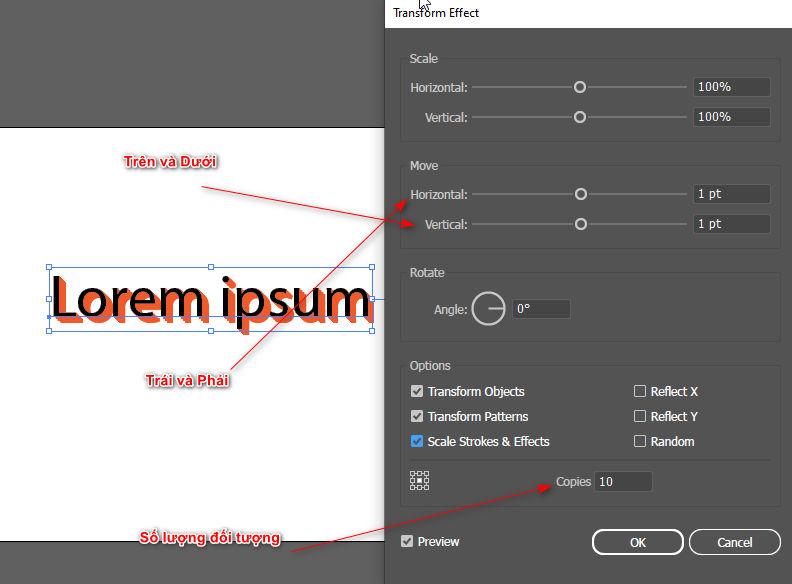Click the Rotate Angle input field

(541, 310)
